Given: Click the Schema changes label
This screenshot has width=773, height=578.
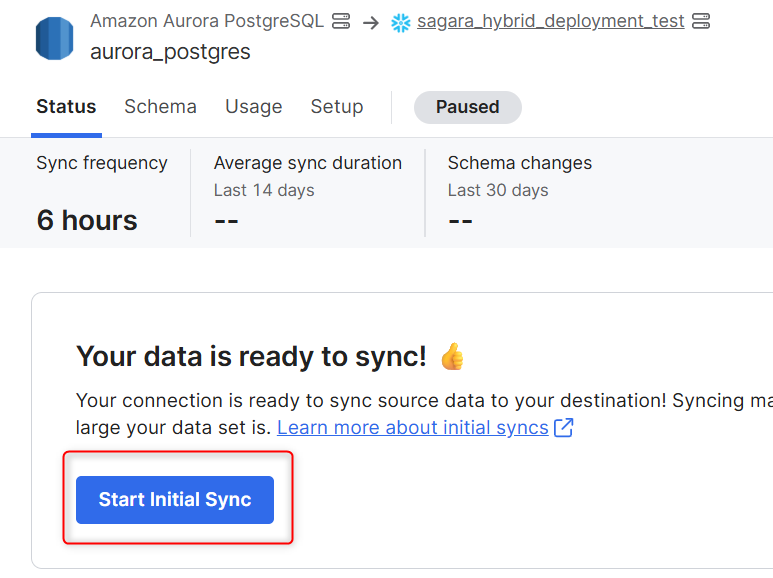Looking at the screenshot, I should click(x=520, y=163).
